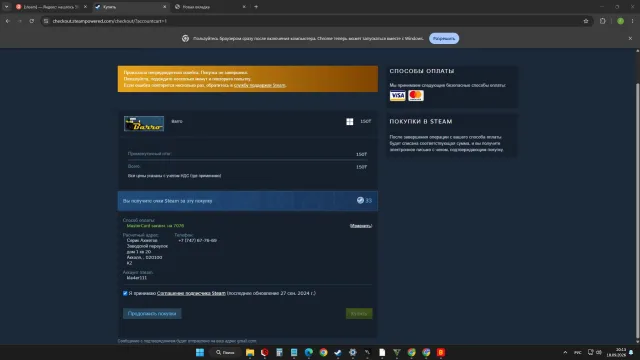Click the continue shopping button
Viewport: 640px width, 360px height.
click(152, 313)
